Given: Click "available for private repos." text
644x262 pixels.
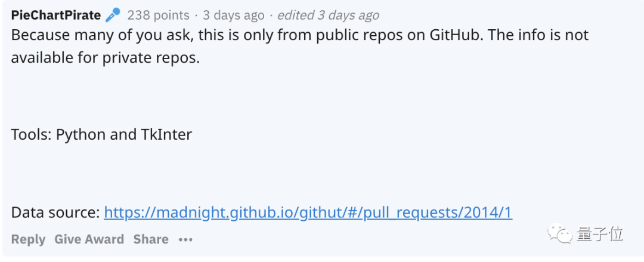Looking at the screenshot, I should pyautogui.click(x=105, y=58).
